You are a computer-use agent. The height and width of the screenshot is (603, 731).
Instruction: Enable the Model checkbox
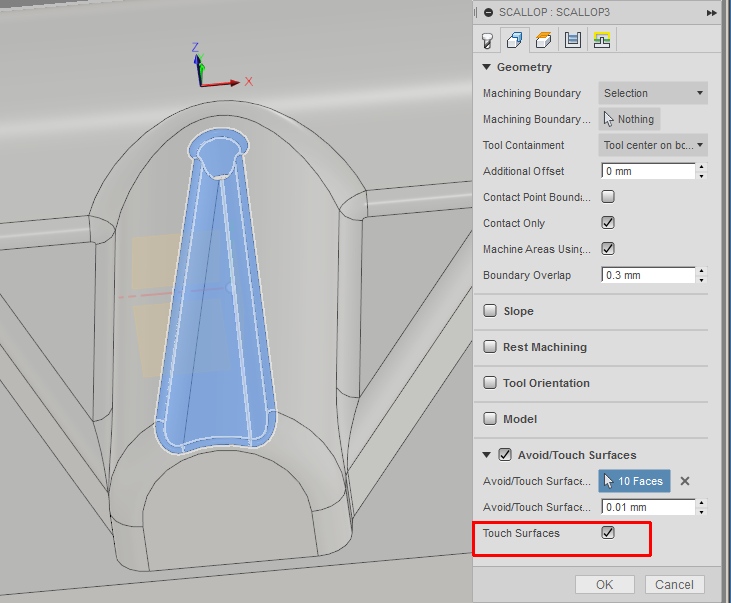(490, 419)
